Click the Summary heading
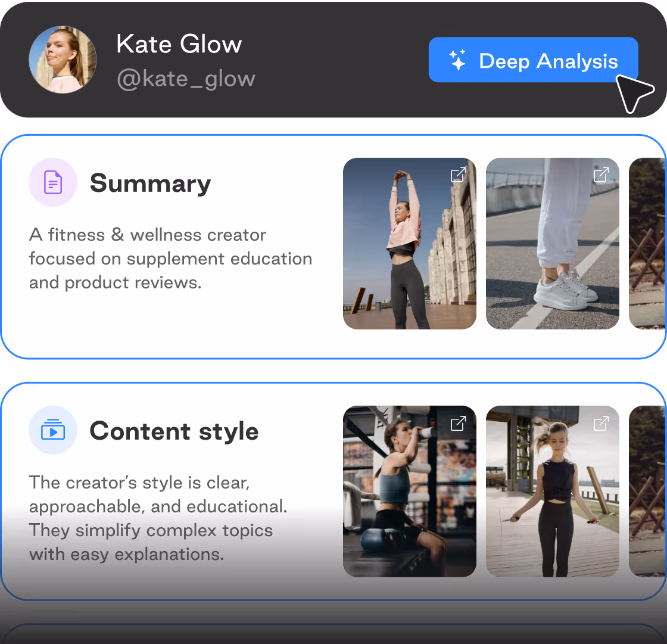 pyautogui.click(x=150, y=183)
